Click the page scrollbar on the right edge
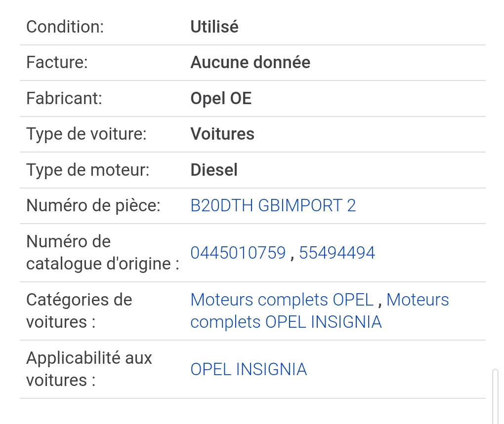Image resolution: width=504 pixels, height=424 pixels. [495, 396]
